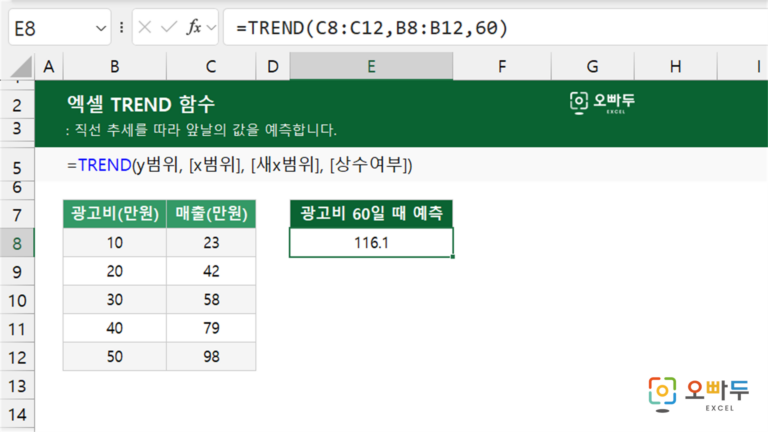Select column A header

coord(48,67)
